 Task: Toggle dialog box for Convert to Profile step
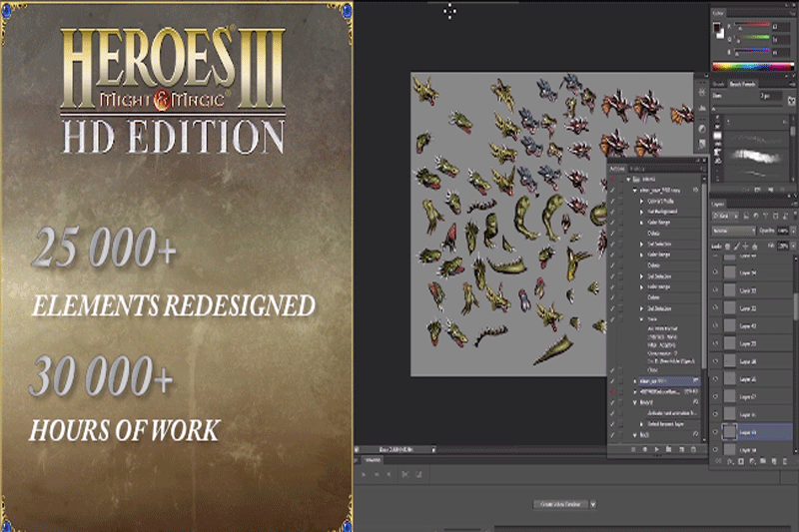pos(621,201)
